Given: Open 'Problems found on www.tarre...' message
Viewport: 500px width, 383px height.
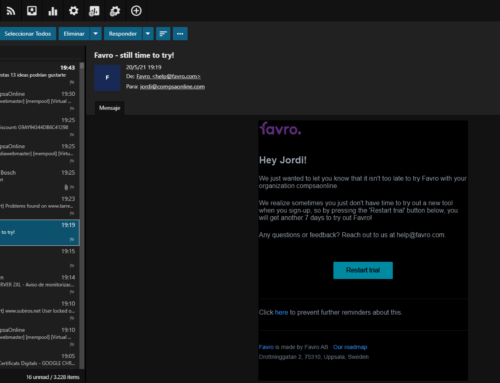Looking at the screenshot, I should [39, 206].
